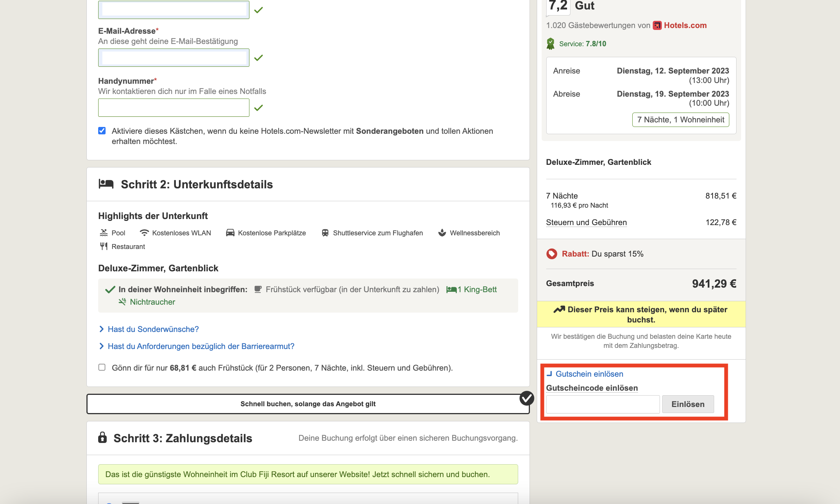Focus the Gutscheincode input field

603,404
